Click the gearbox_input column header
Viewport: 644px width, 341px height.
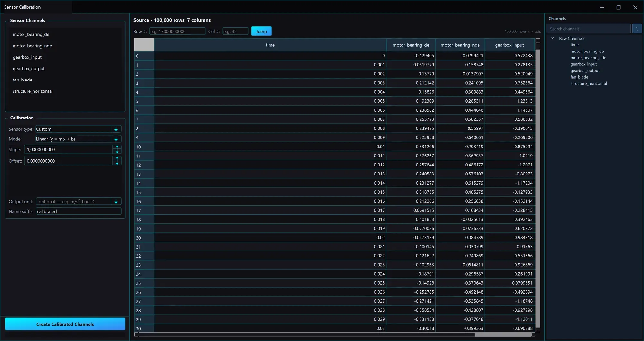[509, 45]
